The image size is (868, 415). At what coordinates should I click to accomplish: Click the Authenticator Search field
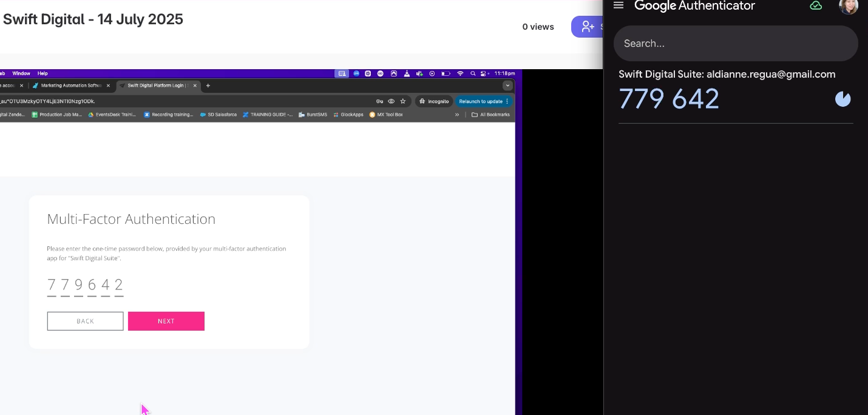point(736,43)
